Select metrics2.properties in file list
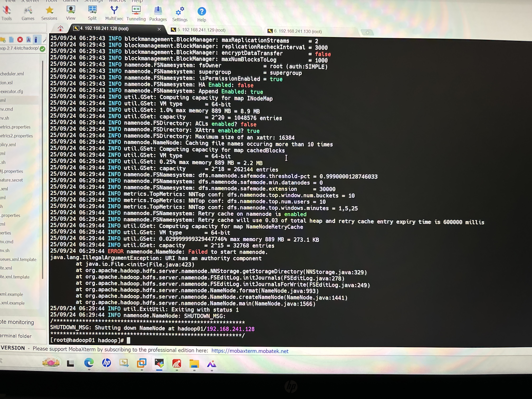This screenshot has width=532, height=399. (16, 136)
